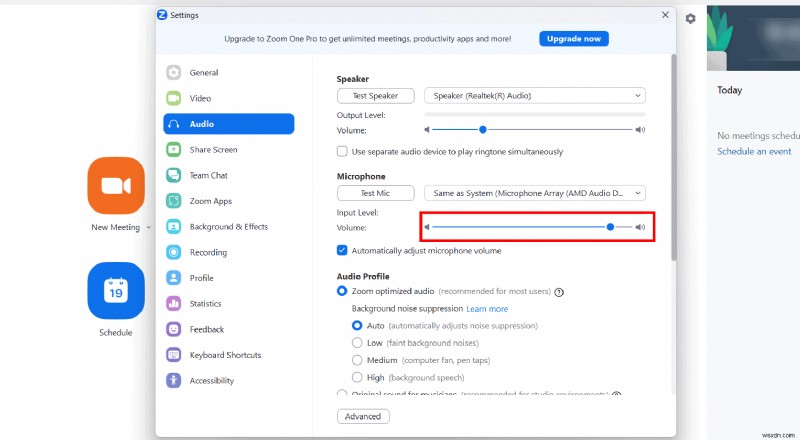Click the Keyboard Shortcuts icon
Image resolution: width=800 pixels, height=440 pixels.
173,355
